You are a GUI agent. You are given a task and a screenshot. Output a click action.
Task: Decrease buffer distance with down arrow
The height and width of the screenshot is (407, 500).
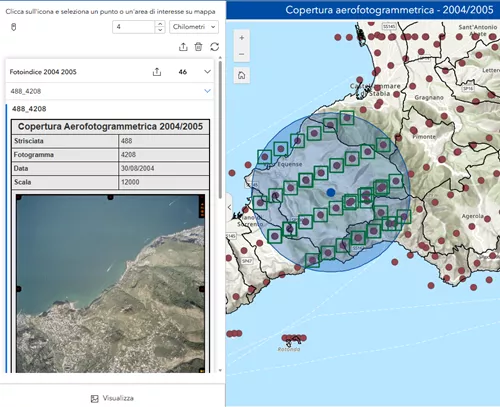coord(160,30)
